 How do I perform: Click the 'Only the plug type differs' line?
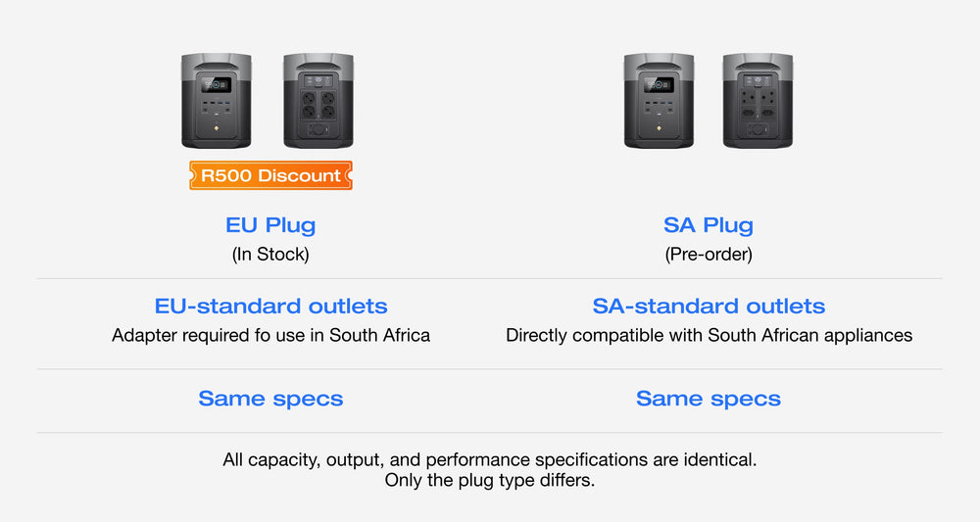click(489, 481)
